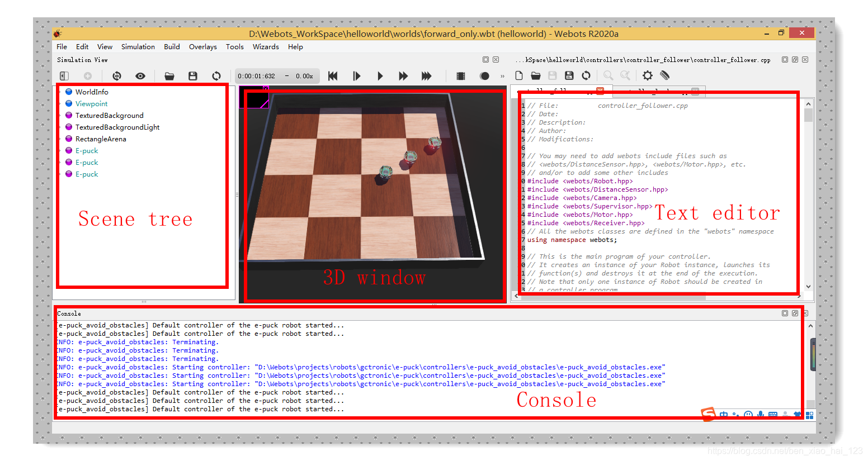868x461 pixels.
Task: Run the simulation with the double-arrow fast button
Action: pyautogui.click(x=403, y=76)
